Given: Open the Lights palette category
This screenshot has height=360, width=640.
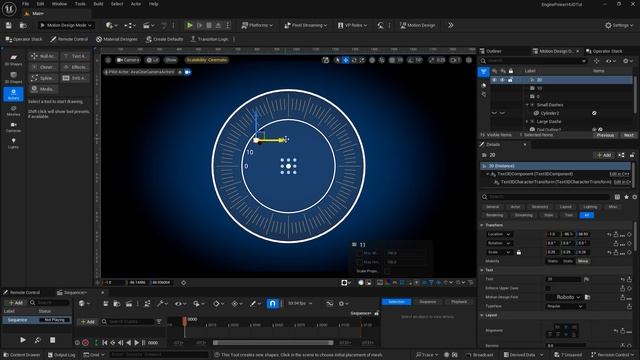Looking at the screenshot, I should point(13,143).
